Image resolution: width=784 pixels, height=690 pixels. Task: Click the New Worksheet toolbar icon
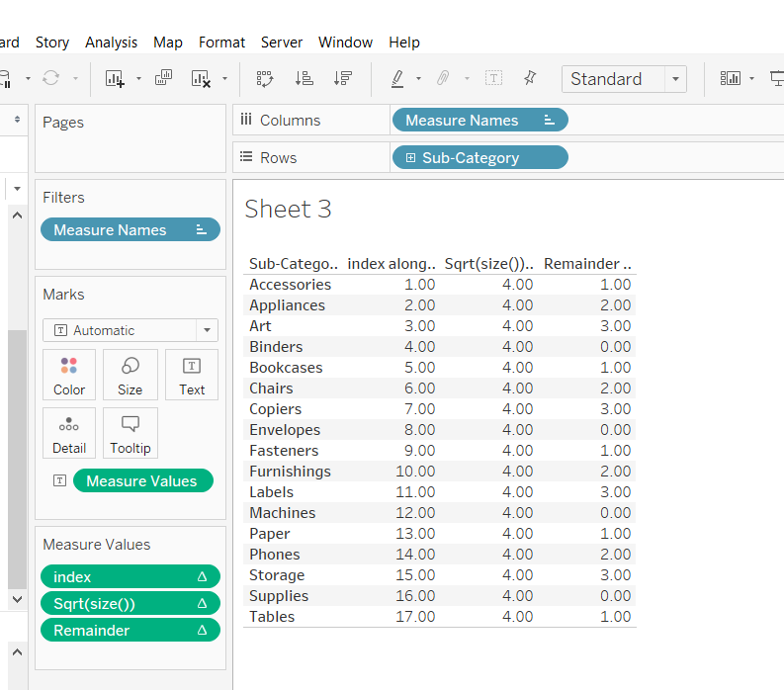(x=115, y=79)
